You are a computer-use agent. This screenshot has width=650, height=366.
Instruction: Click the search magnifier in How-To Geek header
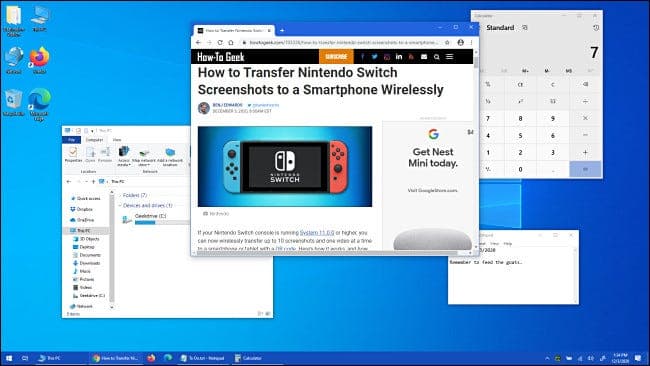point(437,57)
